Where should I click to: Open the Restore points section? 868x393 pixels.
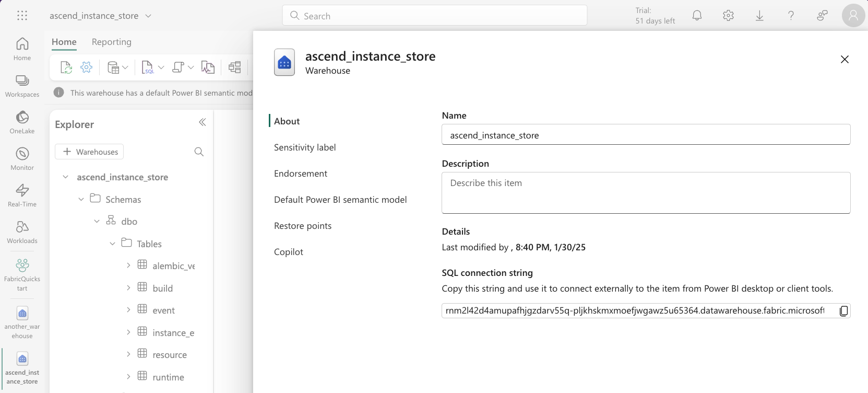pyautogui.click(x=303, y=226)
